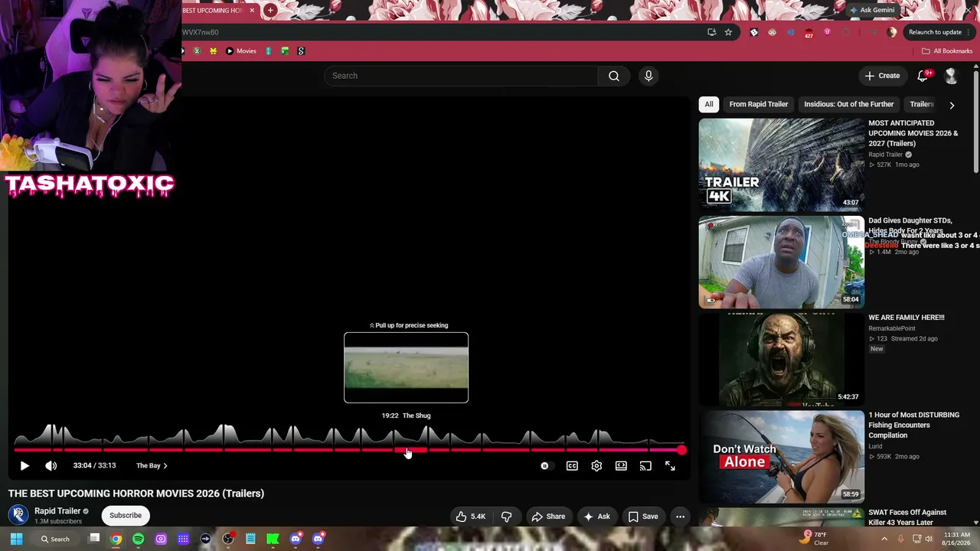Open 'Dad Gives Daughter STDs' video thumbnail
980x551 pixels.
(781, 262)
